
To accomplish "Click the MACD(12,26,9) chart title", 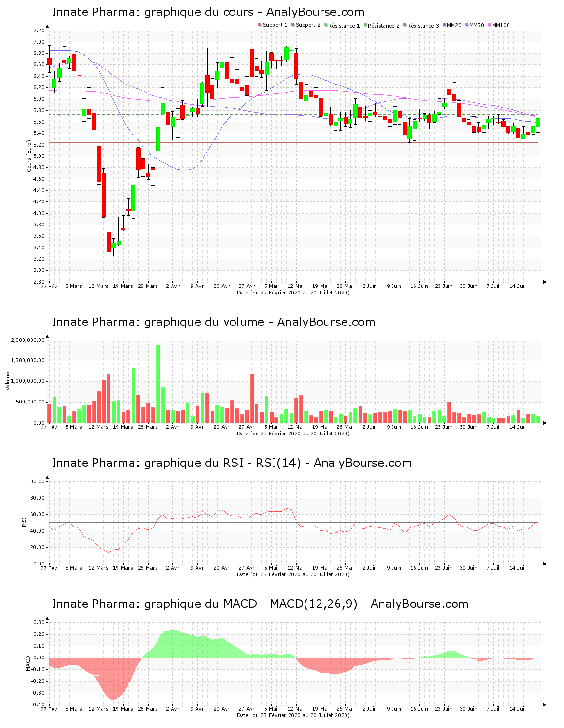I will coord(260,604).
